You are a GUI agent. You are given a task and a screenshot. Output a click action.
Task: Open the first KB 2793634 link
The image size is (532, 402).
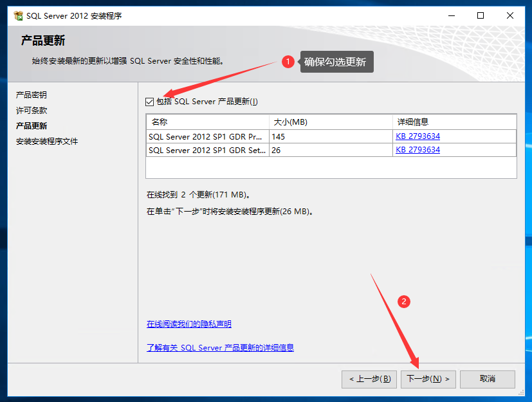tap(417, 136)
